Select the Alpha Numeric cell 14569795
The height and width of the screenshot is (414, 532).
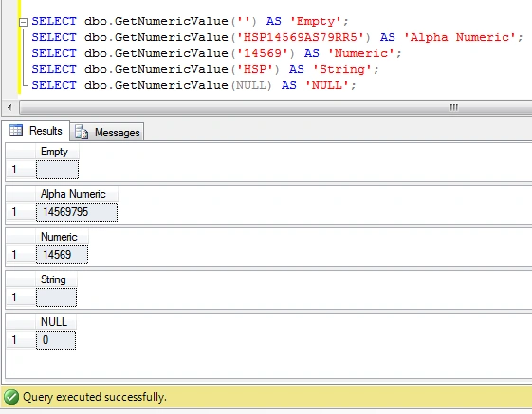coord(77,212)
